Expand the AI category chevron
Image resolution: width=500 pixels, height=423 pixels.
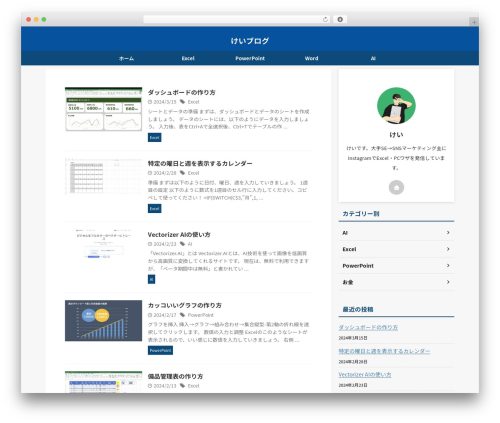448,232
